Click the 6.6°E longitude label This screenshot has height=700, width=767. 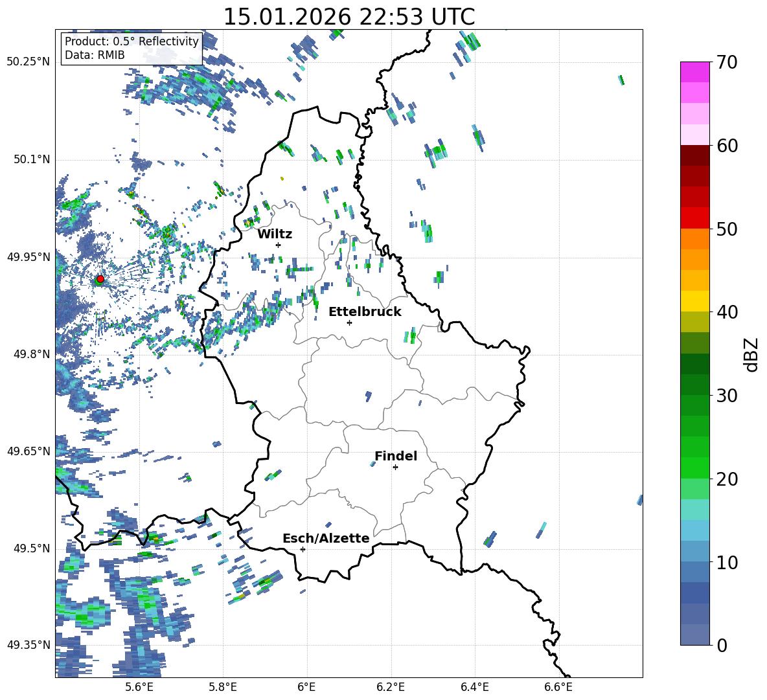click(558, 687)
